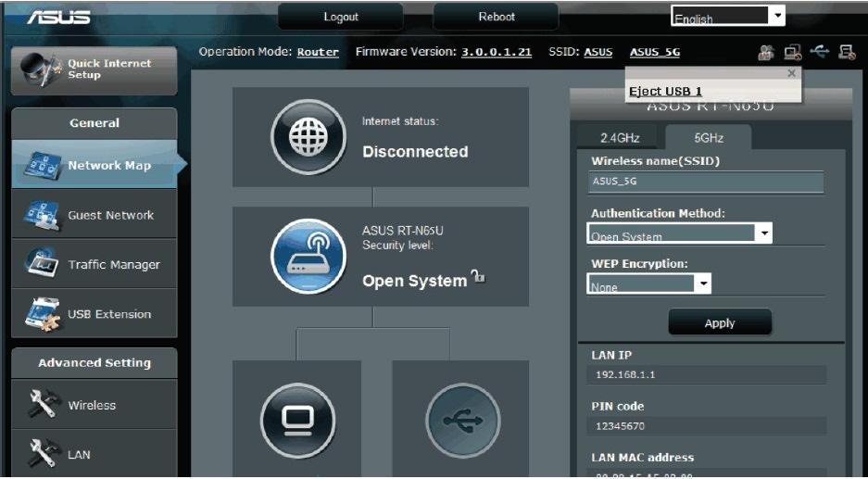Click the router wireless icon
Image resolution: width=868 pixels, height=479 pixels.
(x=308, y=257)
